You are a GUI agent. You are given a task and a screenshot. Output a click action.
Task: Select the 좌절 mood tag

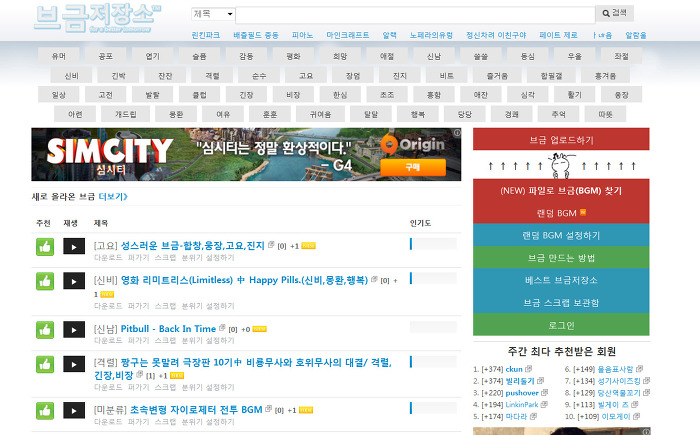(x=621, y=56)
